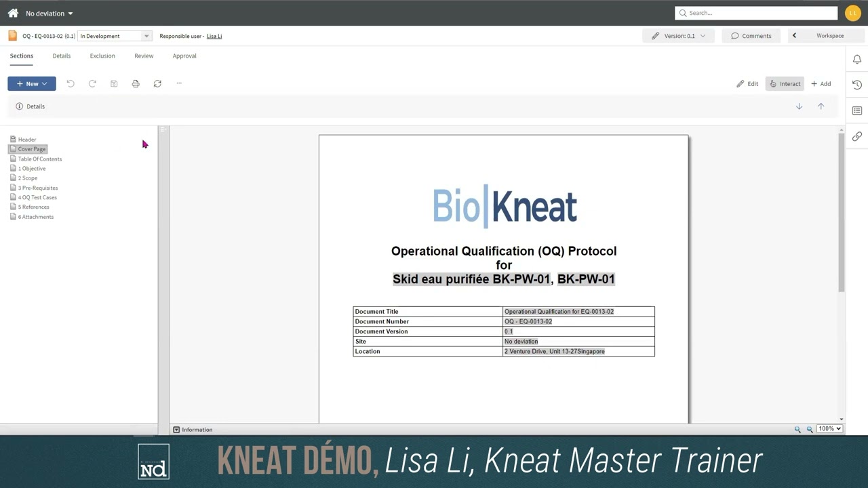Open the LL user avatar menu
This screenshot has width=868, height=488.
pos(852,13)
